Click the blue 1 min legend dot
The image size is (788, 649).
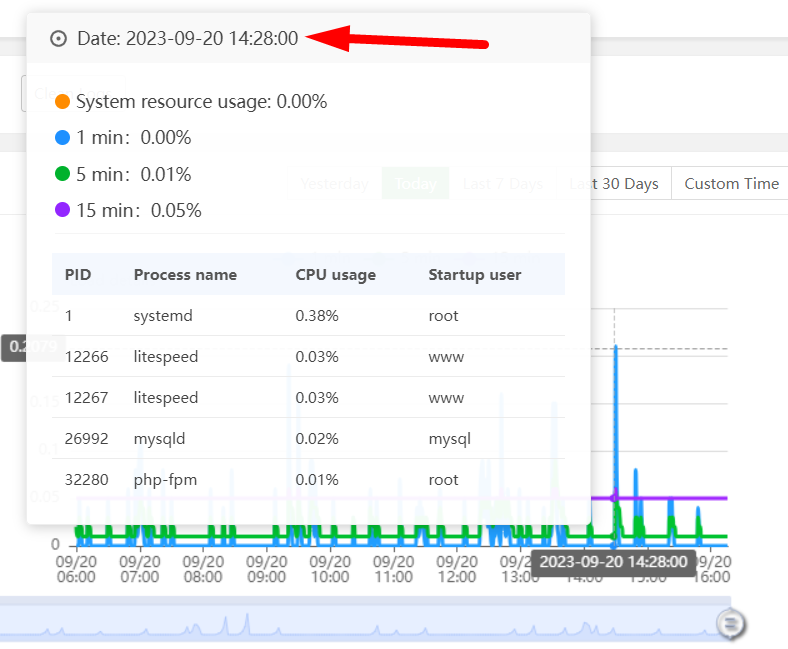[62, 137]
